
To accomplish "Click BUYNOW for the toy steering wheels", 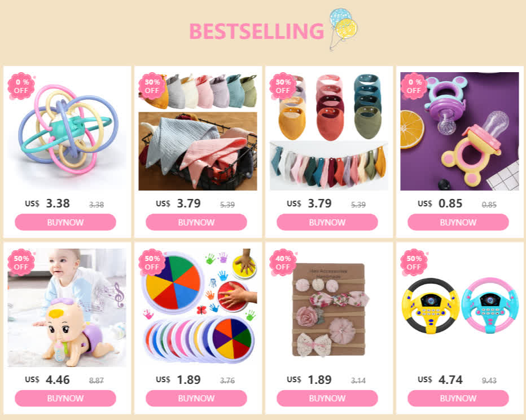I will (x=458, y=398).
